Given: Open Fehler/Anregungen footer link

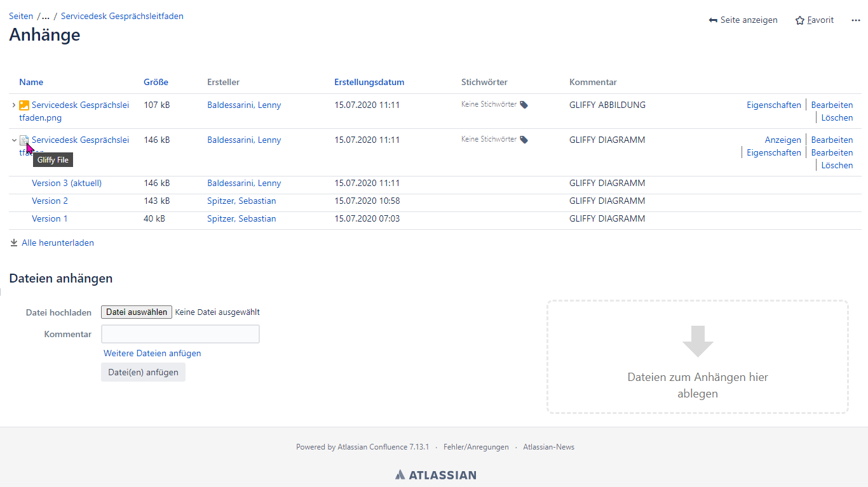Looking at the screenshot, I should pos(476,447).
